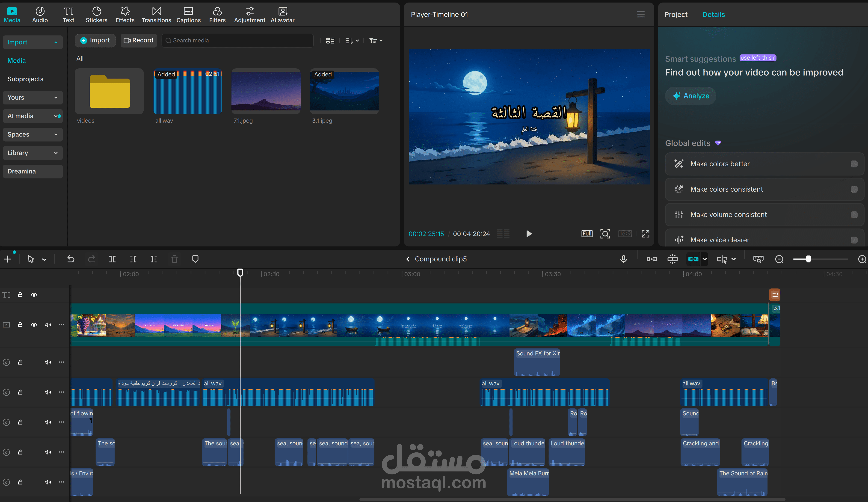
Task: Click the undo arrow icon
Action: tap(71, 259)
